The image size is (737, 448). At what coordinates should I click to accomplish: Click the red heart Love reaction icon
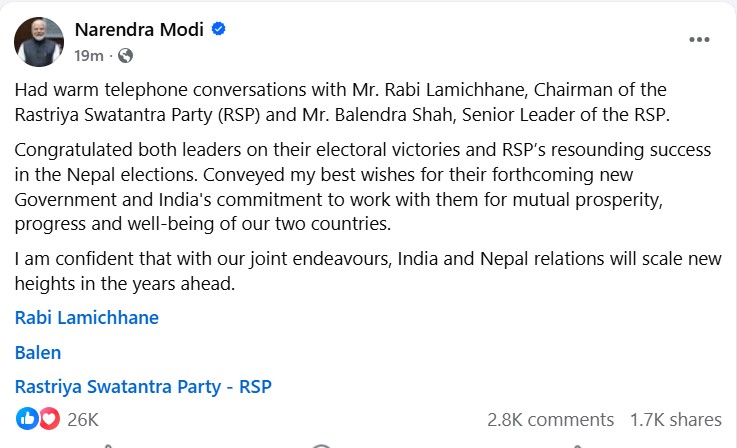coord(47,418)
